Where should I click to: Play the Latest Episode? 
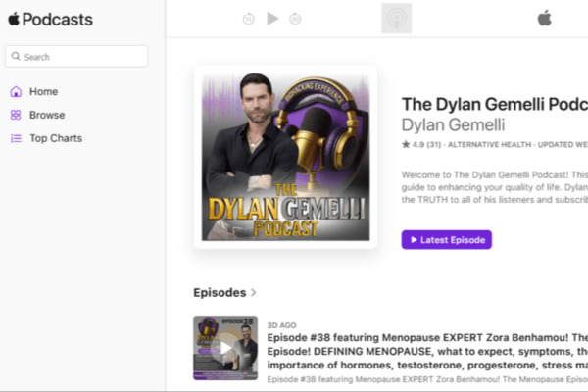447,240
